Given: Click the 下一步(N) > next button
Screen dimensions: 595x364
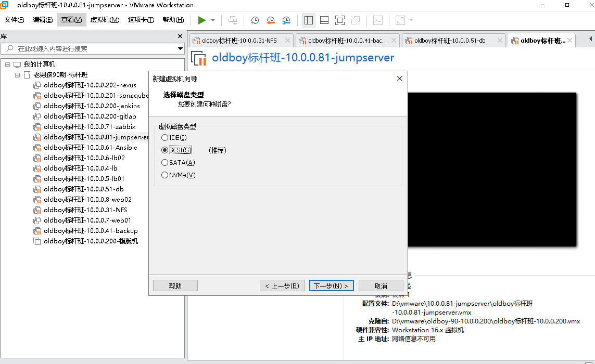Looking at the screenshot, I should pos(331,285).
